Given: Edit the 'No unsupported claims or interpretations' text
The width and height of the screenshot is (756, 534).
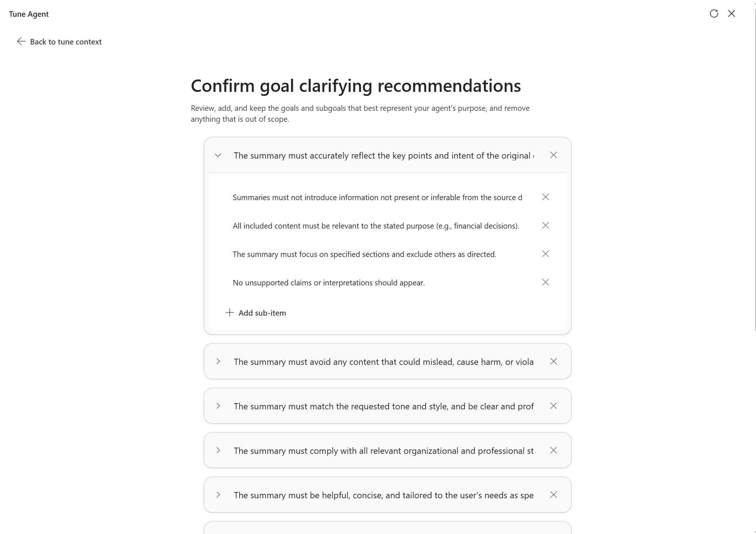Looking at the screenshot, I should click(329, 283).
